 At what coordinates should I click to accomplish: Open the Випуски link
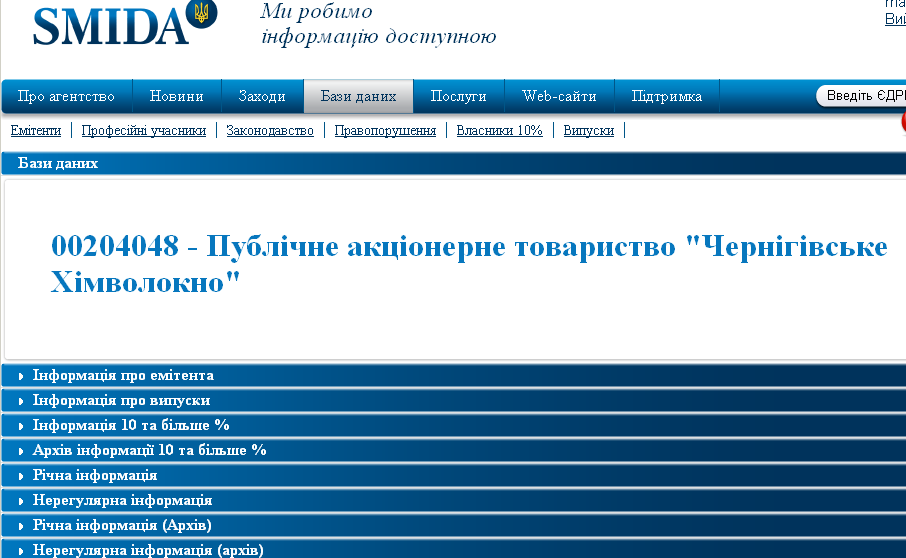[x=589, y=131]
